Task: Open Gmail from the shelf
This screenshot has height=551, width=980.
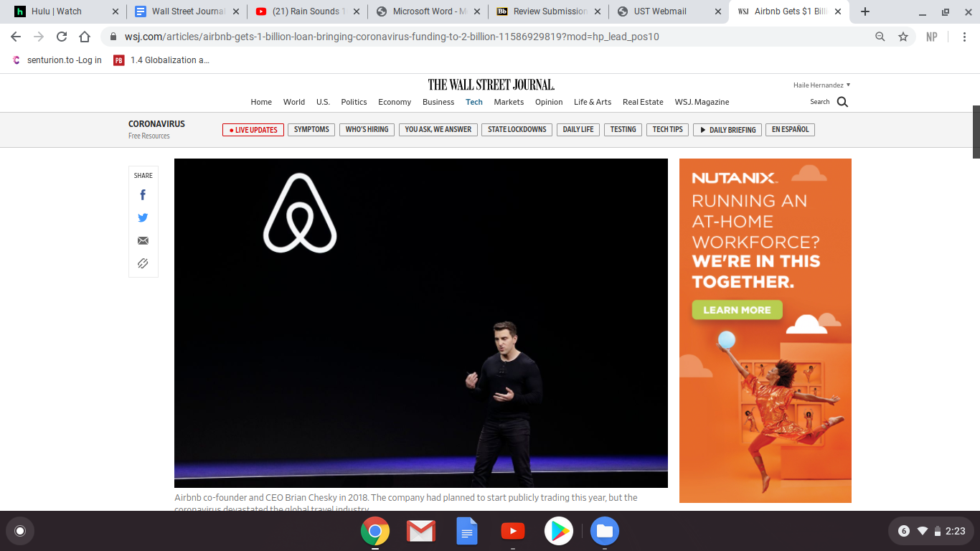Action: point(421,532)
